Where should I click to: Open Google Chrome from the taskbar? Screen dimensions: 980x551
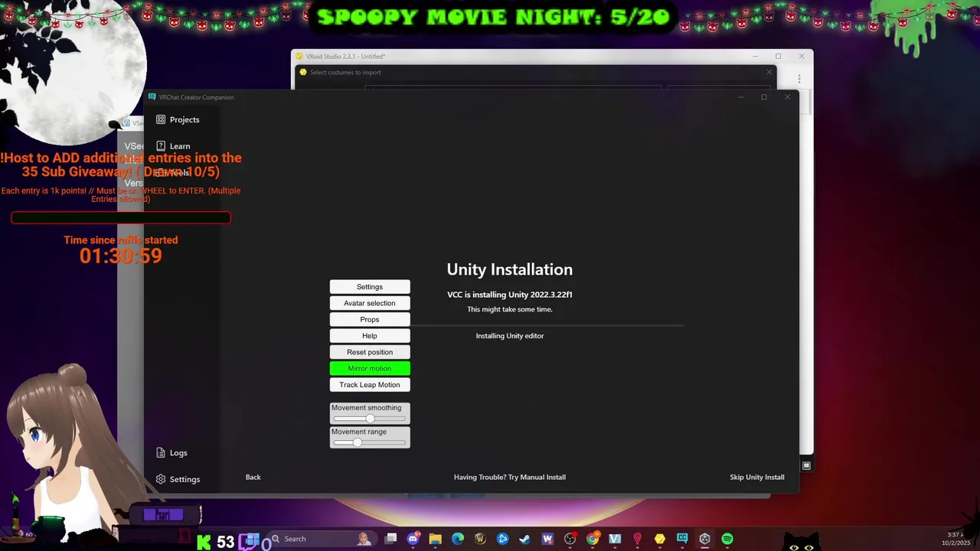(x=593, y=539)
